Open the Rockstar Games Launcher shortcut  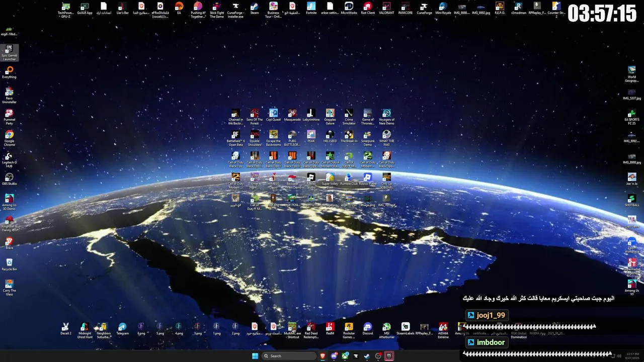click(349, 330)
